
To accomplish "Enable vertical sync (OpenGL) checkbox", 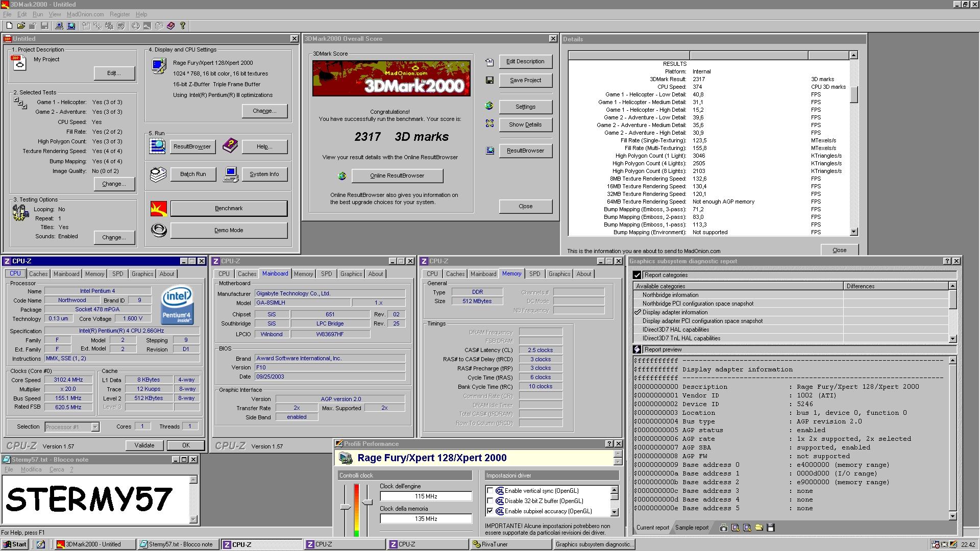I will [490, 491].
